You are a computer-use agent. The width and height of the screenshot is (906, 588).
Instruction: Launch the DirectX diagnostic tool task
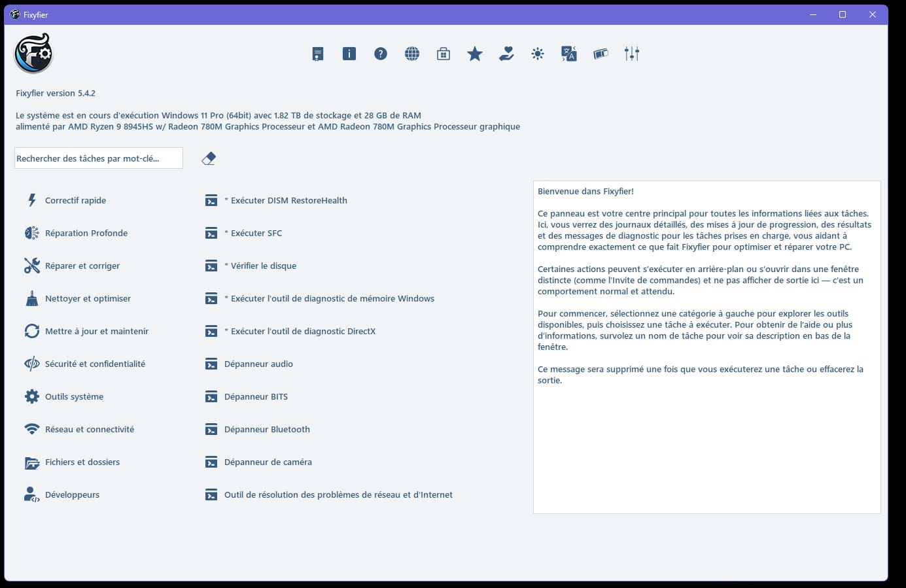point(300,331)
